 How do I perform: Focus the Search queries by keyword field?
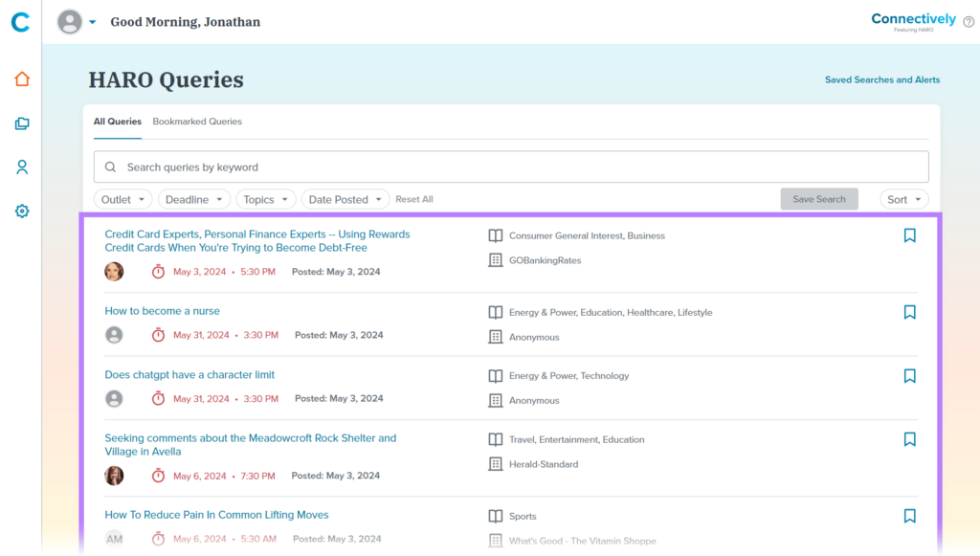pos(511,167)
